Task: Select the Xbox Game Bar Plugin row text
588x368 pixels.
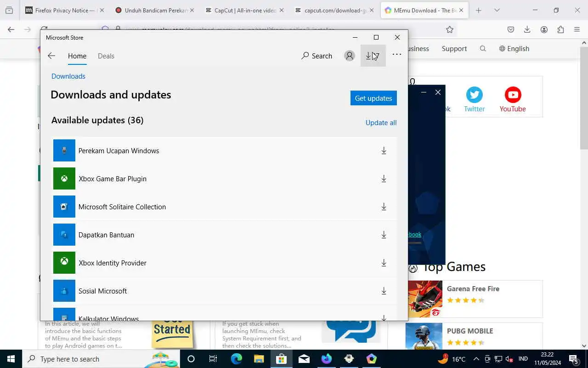Action: click(x=113, y=178)
